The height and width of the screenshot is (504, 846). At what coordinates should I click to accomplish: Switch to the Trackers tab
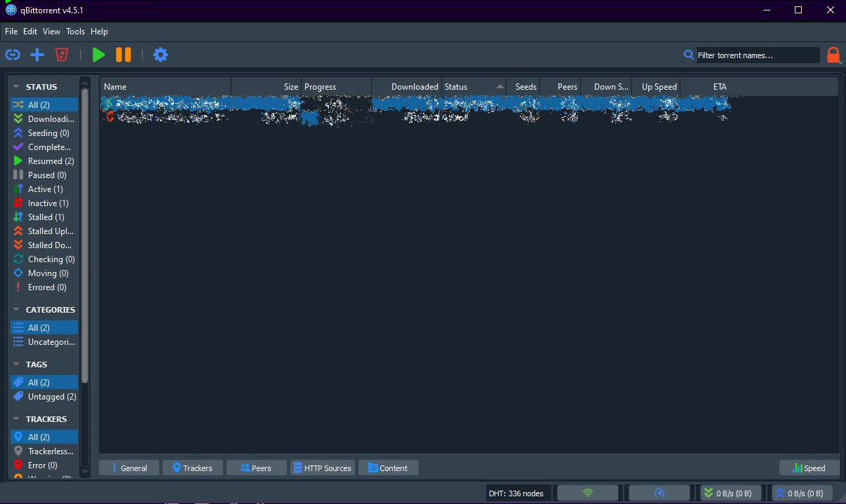pyautogui.click(x=192, y=468)
